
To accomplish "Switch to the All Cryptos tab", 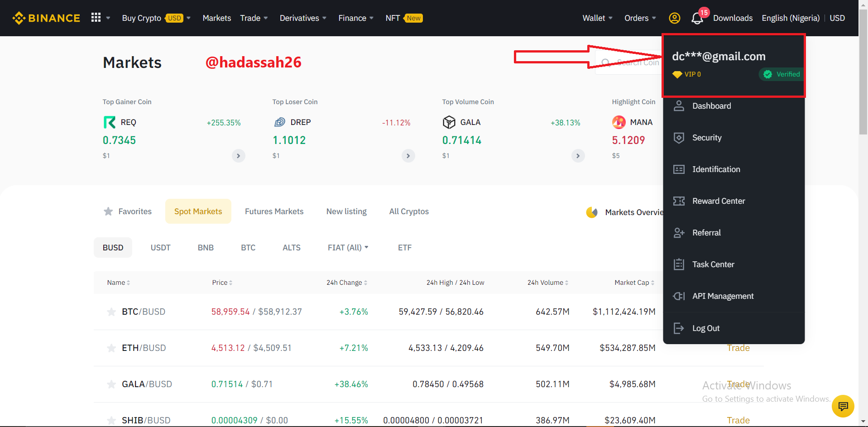I will [x=409, y=211].
